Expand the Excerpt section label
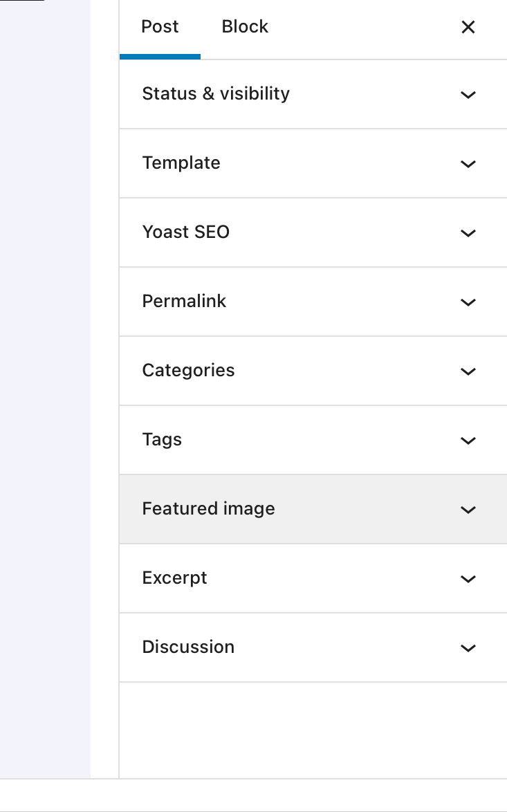Screen dimensions: 507x812 (174, 578)
